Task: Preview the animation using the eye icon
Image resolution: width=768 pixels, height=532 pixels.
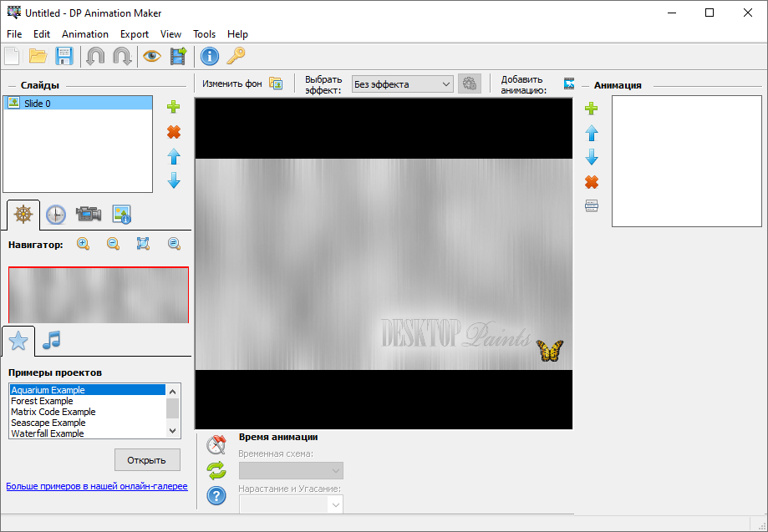Action: tap(151, 56)
